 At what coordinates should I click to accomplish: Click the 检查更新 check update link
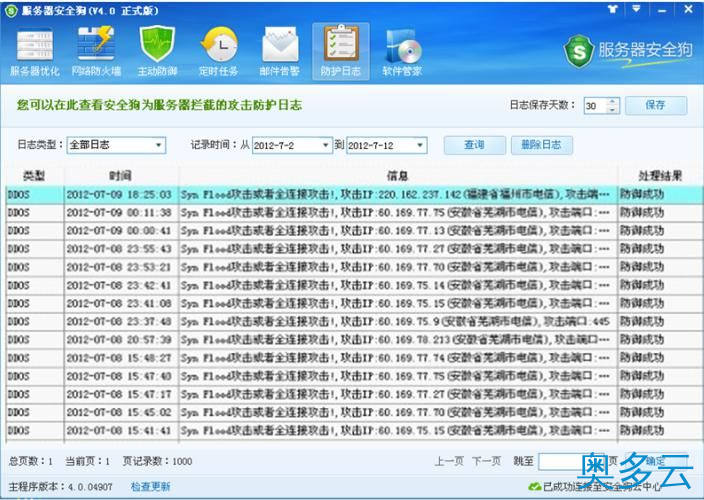[x=150, y=487]
